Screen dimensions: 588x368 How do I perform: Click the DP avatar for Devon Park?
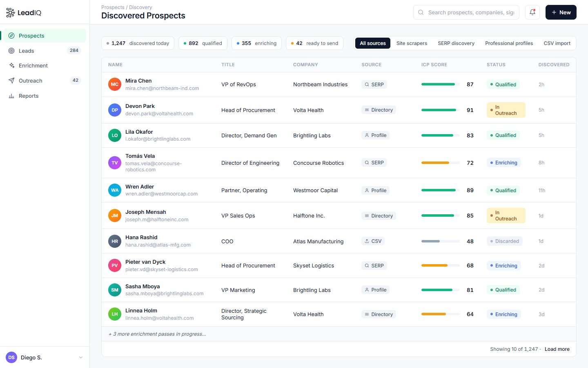click(115, 110)
